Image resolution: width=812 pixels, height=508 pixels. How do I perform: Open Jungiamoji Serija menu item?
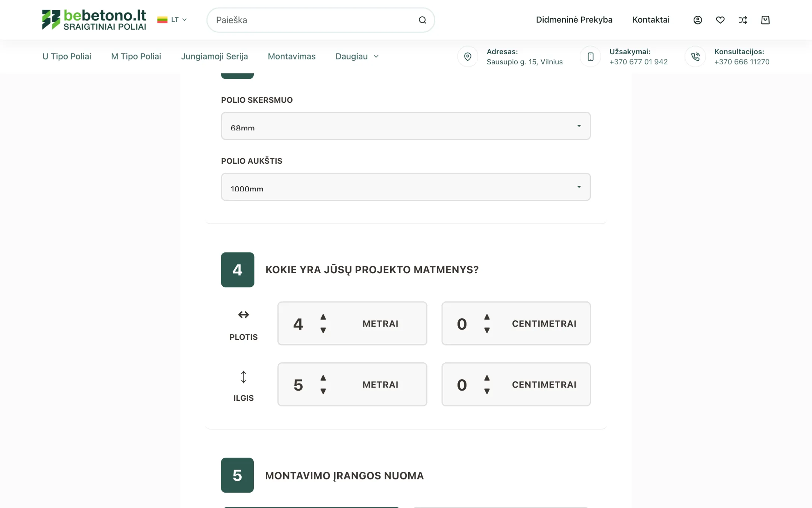[x=214, y=56]
